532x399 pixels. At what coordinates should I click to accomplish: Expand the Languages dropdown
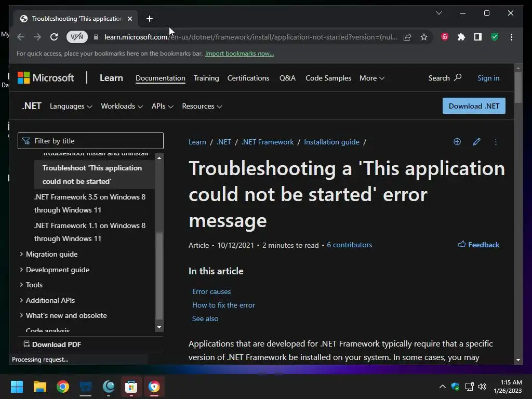71,106
